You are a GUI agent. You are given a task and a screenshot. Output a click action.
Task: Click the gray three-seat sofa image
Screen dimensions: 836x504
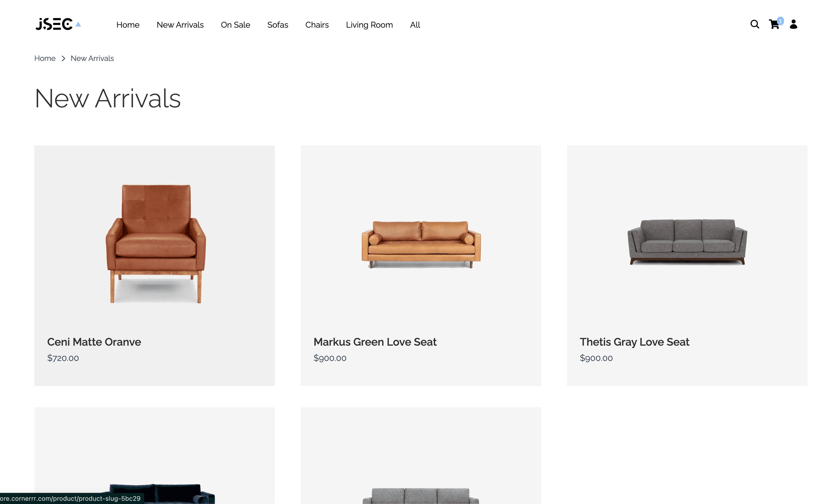[x=687, y=242]
